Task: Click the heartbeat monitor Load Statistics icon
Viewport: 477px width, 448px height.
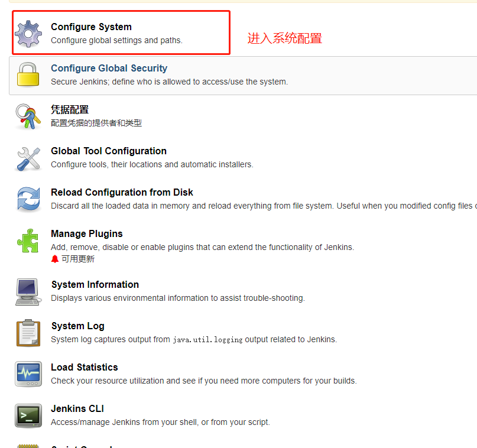Action: [28, 374]
